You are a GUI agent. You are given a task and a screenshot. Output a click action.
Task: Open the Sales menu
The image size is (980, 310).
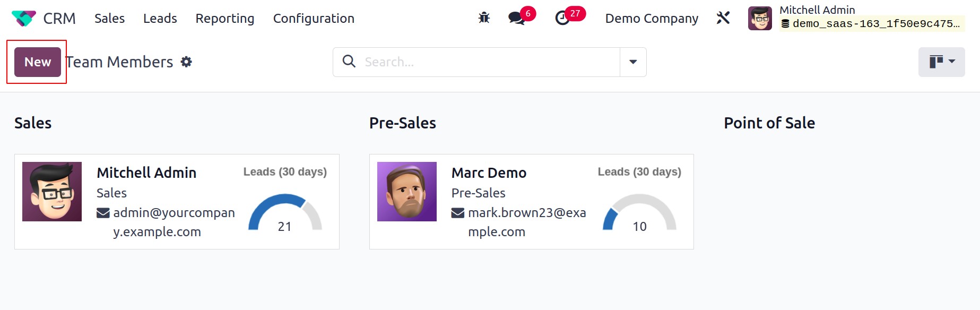(x=109, y=18)
